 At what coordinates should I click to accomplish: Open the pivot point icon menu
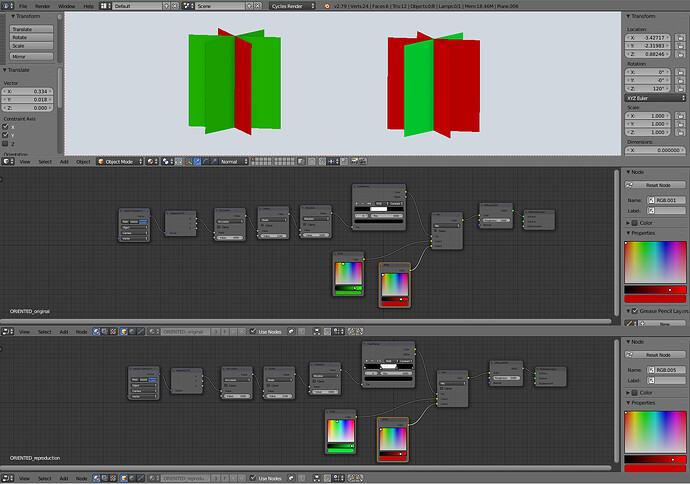coord(167,161)
